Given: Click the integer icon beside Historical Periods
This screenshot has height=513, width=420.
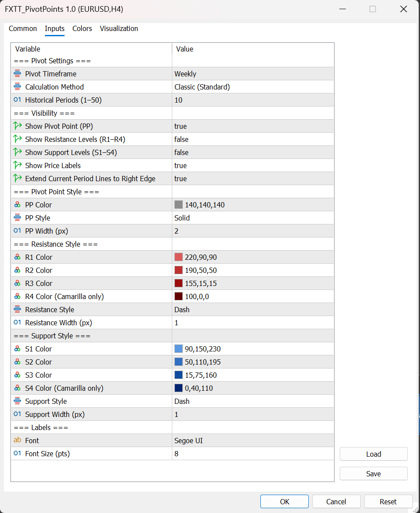Looking at the screenshot, I should [x=17, y=100].
